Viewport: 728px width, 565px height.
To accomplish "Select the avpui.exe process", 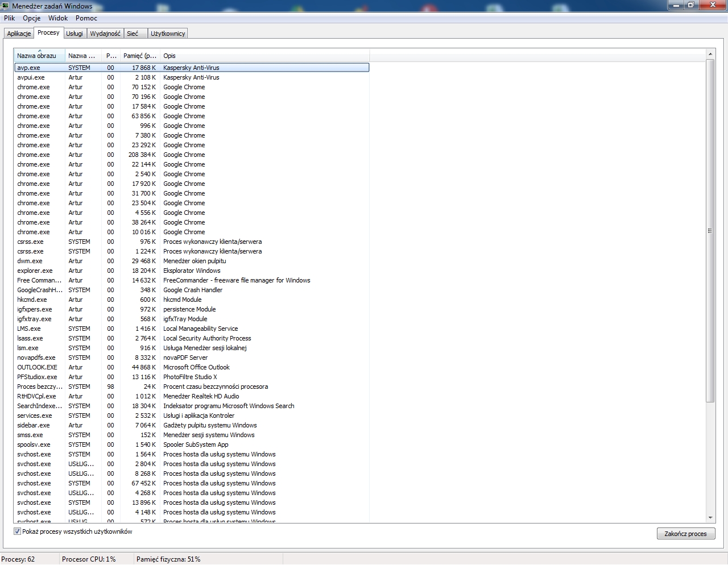I will 192,77.
